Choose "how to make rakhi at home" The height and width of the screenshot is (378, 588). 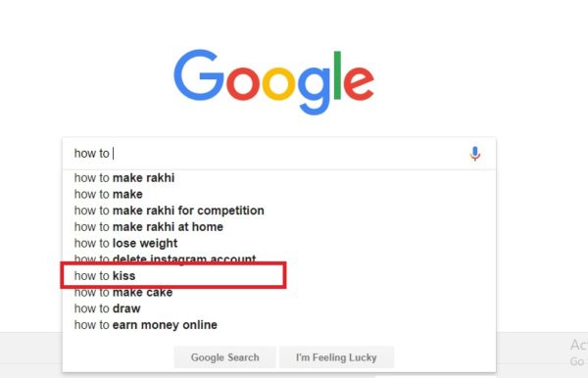(279, 227)
